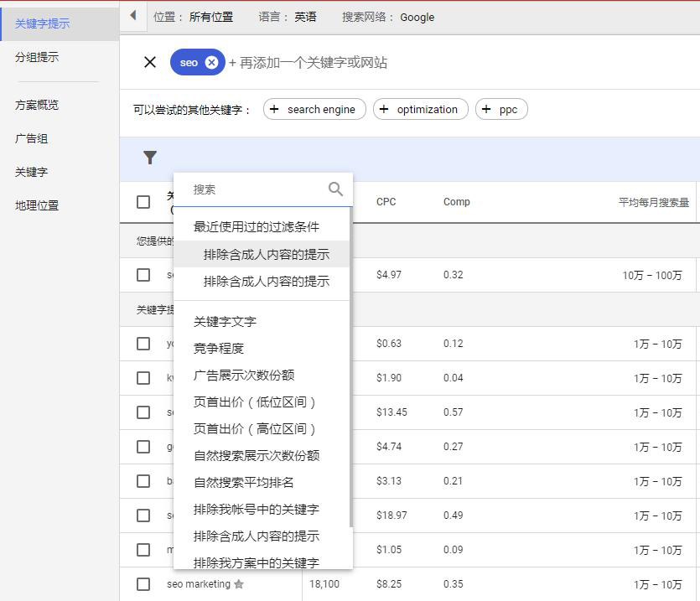Check the select-all checkbox in the table header

[143, 202]
